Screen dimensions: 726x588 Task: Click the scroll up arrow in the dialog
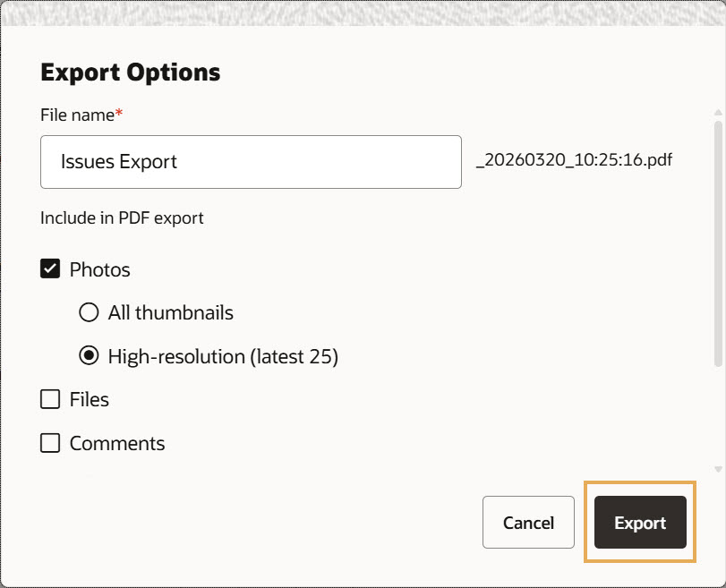(x=718, y=113)
